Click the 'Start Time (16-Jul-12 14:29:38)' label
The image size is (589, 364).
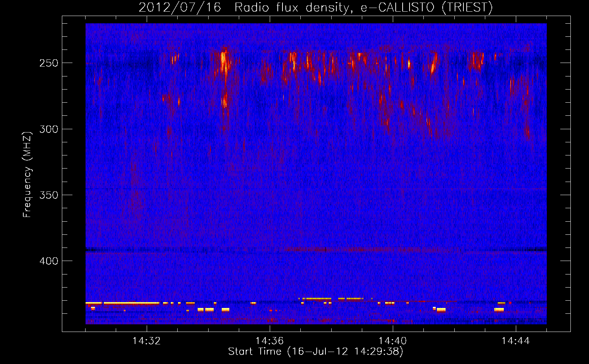tap(316, 352)
